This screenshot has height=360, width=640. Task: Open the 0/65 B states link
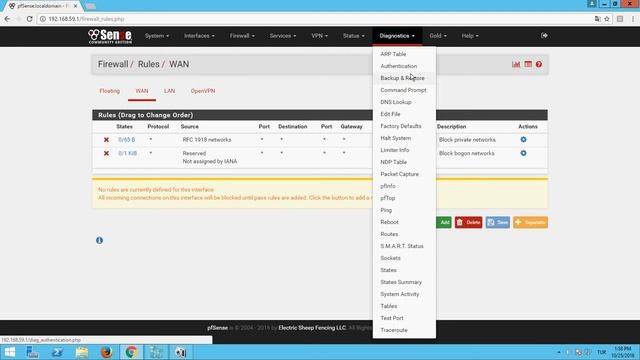[x=127, y=140]
